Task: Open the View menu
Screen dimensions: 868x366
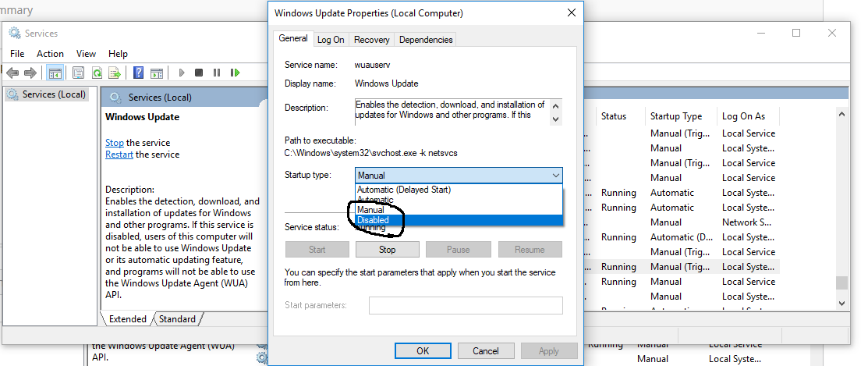Action: pos(86,54)
